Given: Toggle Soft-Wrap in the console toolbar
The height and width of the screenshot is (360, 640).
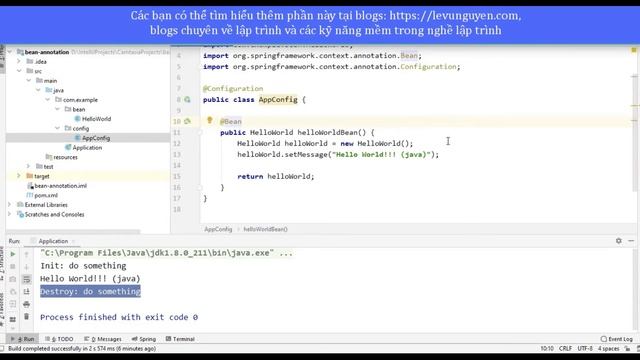Looking at the screenshot, I should coord(27,279).
